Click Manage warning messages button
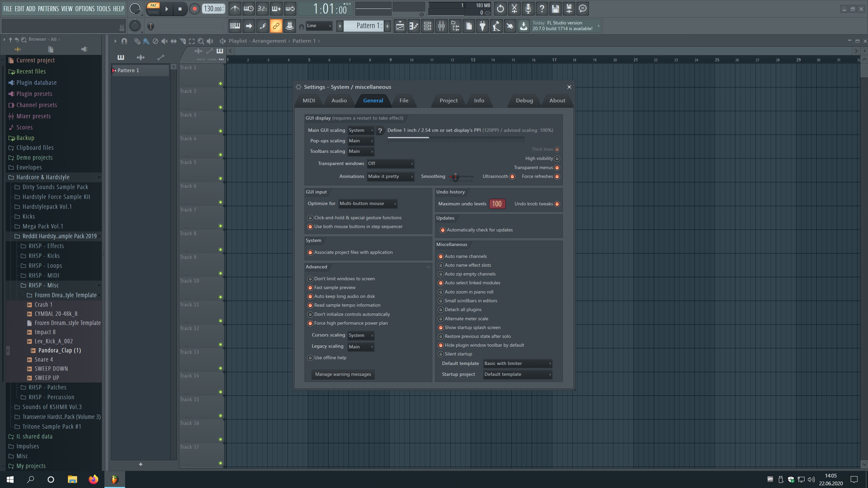The height and width of the screenshot is (488, 868). [343, 374]
